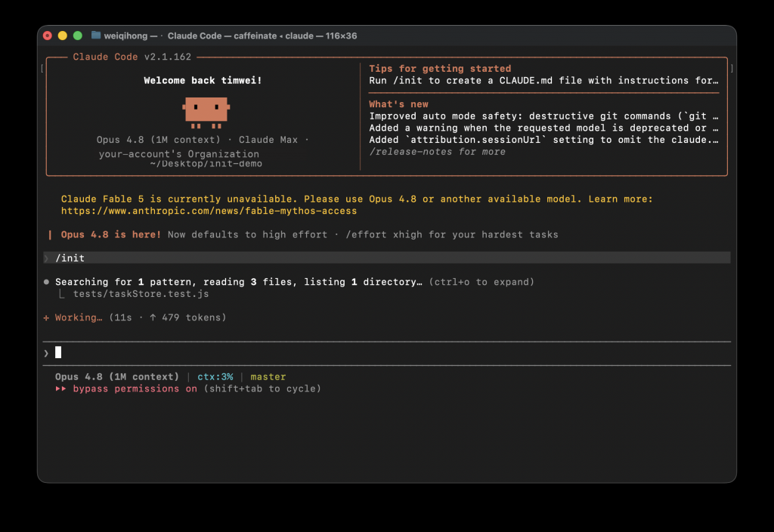
Task: Click the 'Searching for 1 pattern' status line
Action: 238,282
